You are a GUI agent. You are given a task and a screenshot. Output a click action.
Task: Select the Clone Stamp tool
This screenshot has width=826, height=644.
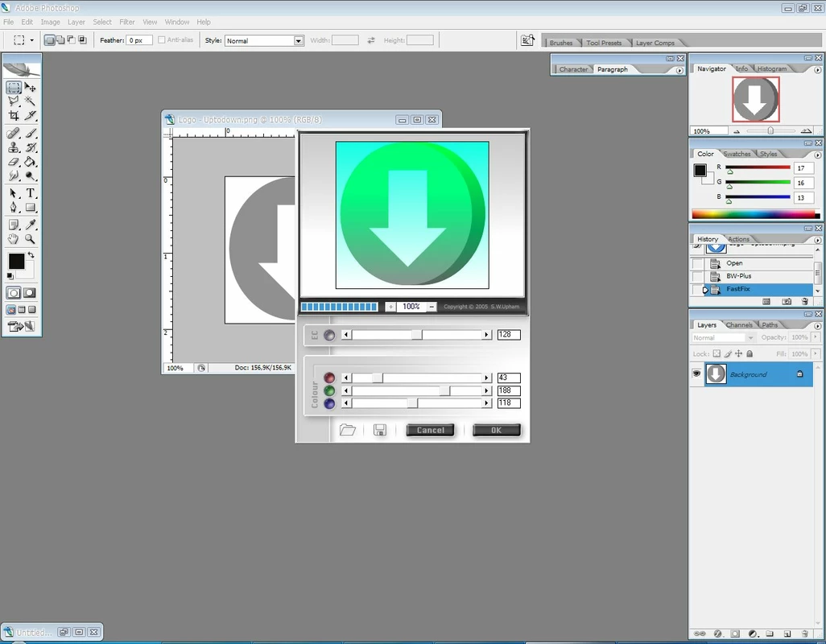[x=14, y=147]
